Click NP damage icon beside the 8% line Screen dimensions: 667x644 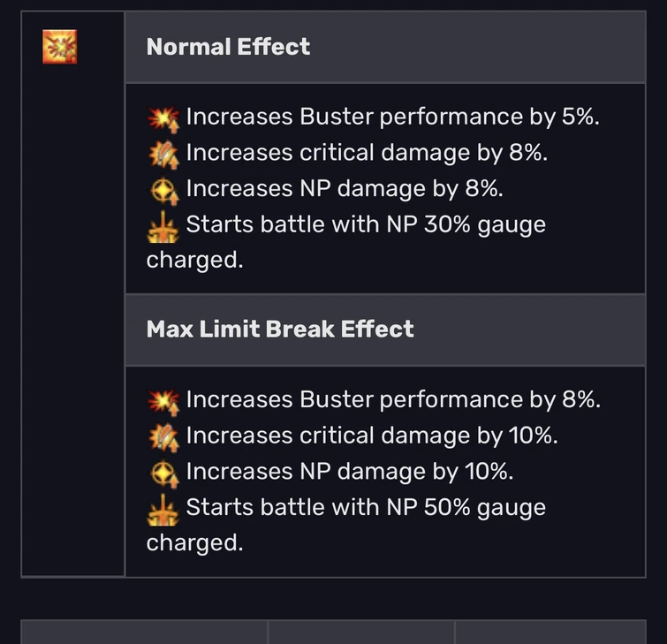click(163, 190)
